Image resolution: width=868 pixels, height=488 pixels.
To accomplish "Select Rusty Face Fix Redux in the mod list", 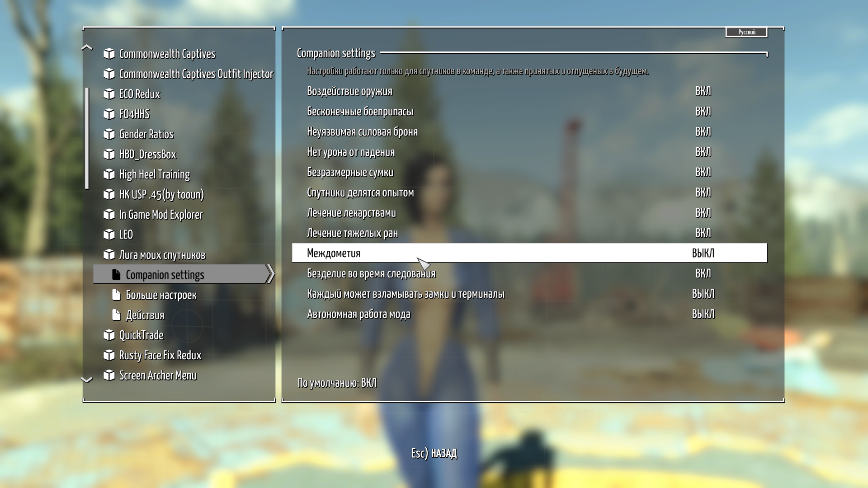I will [x=160, y=355].
